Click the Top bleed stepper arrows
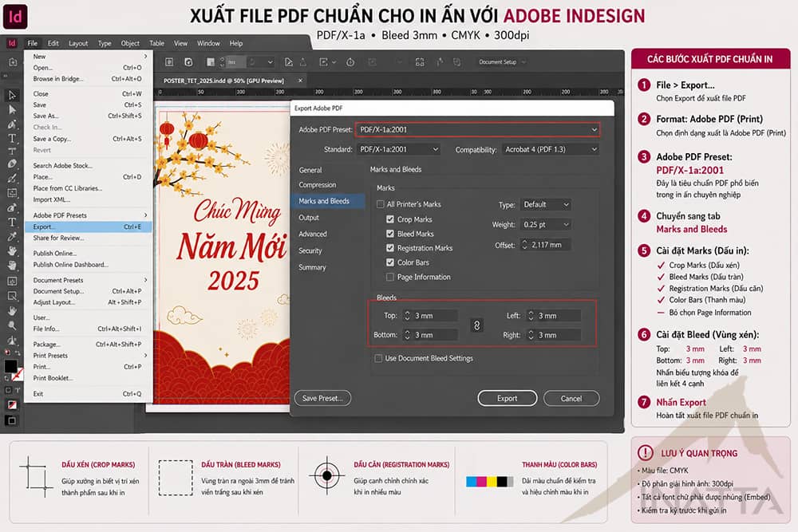The width and height of the screenshot is (798, 532). coord(407,316)
